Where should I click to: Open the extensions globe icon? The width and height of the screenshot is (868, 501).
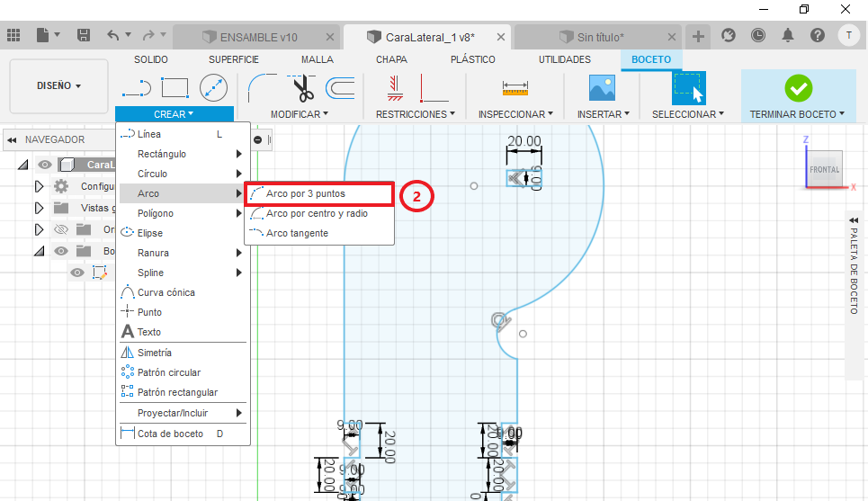pyautogui.click(x=729, y=35)
